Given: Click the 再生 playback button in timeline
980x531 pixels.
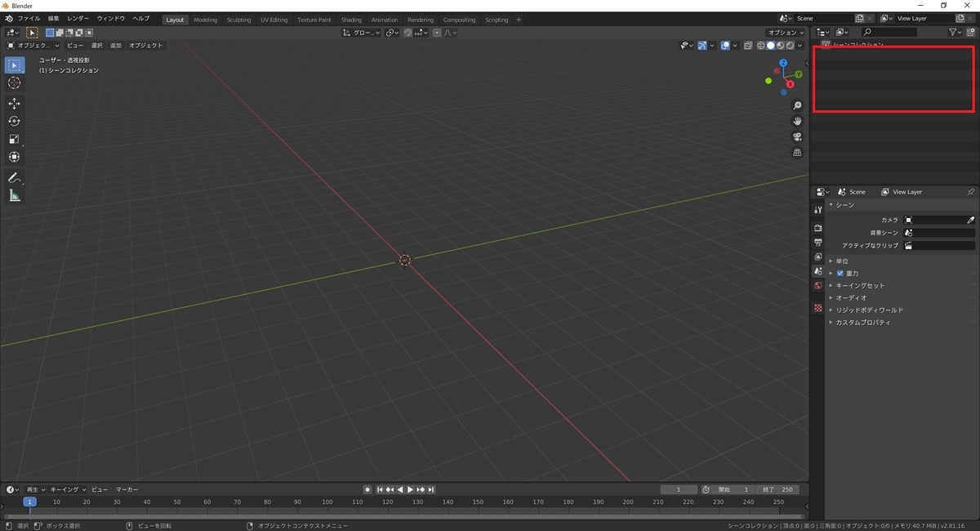Looking at the screenshot, I should tap(36, 489).
